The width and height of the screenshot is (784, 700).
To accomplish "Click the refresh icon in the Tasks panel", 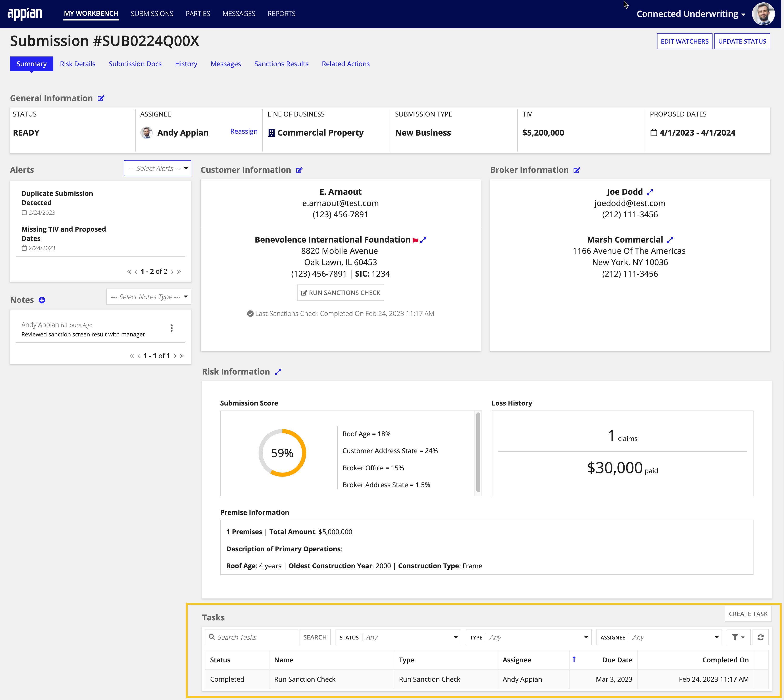I will pyautogui.click(x=761, y=637).
